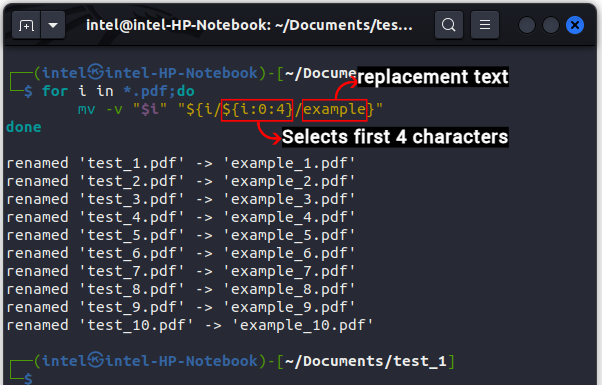
Task: Click the renamed test_10.pdf output line
Action: pos(190,326)
